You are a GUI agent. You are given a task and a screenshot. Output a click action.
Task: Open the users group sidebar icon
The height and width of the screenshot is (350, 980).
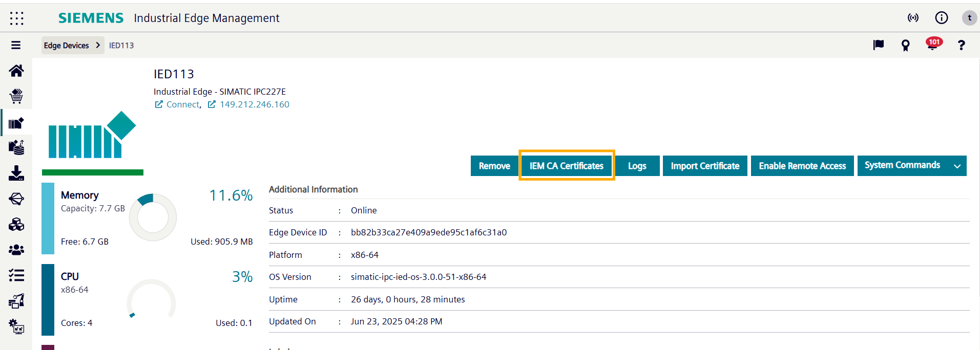[16, 250]
